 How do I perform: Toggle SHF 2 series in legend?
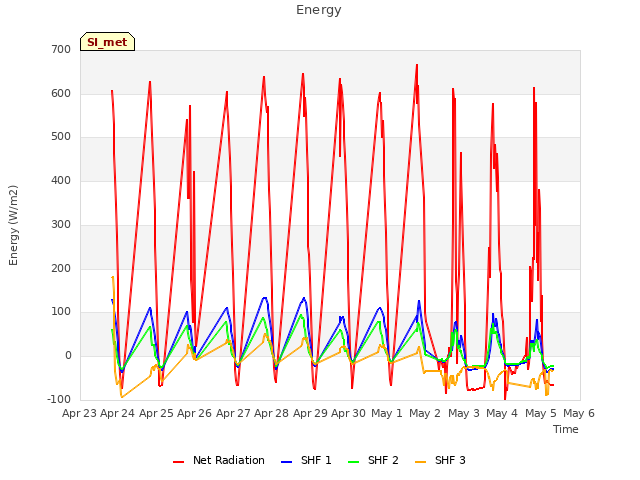[x=373, y=460]
